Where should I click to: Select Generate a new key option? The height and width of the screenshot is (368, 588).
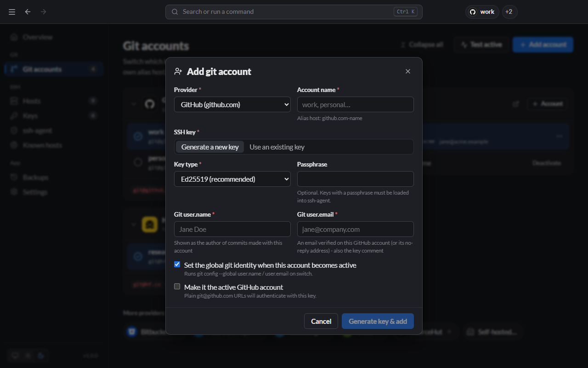pos(210,147)
